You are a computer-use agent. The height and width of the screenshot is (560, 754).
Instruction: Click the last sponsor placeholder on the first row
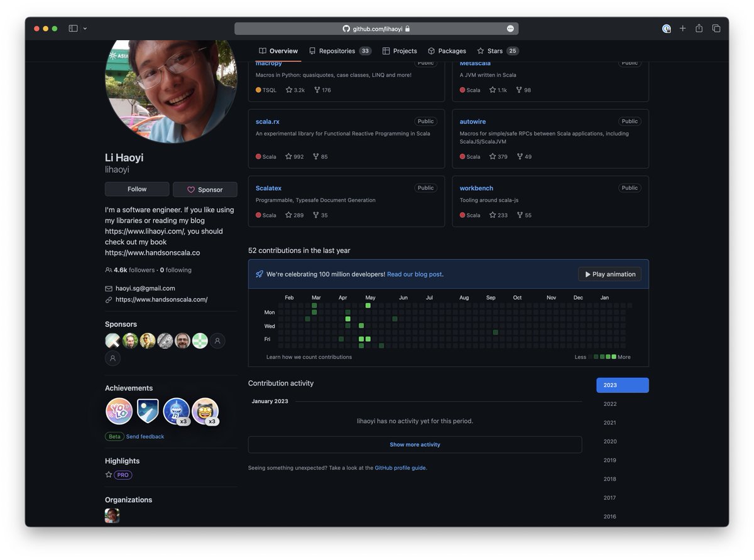217,341
